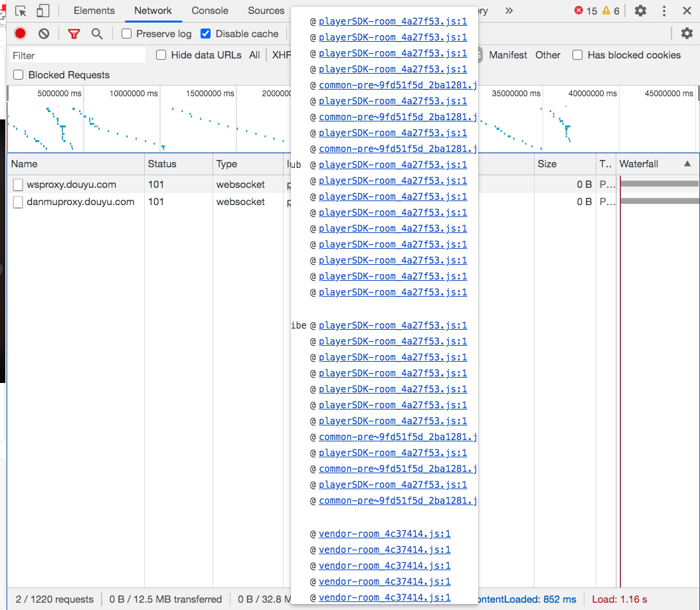Toggle the red filter funnel icon

coord(74,34)
